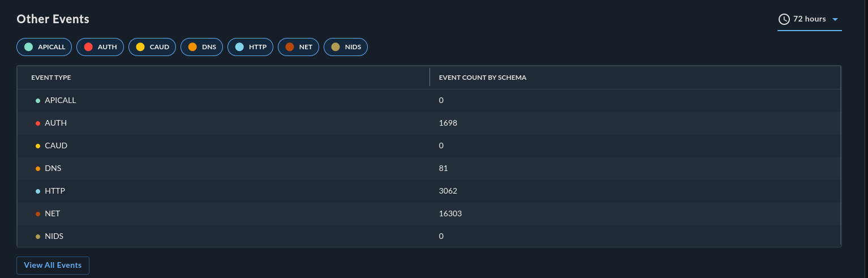The height and width of the screenshot is (278, 868).
Task: Click the red dot in AUTH row
Action: [38, 123]
